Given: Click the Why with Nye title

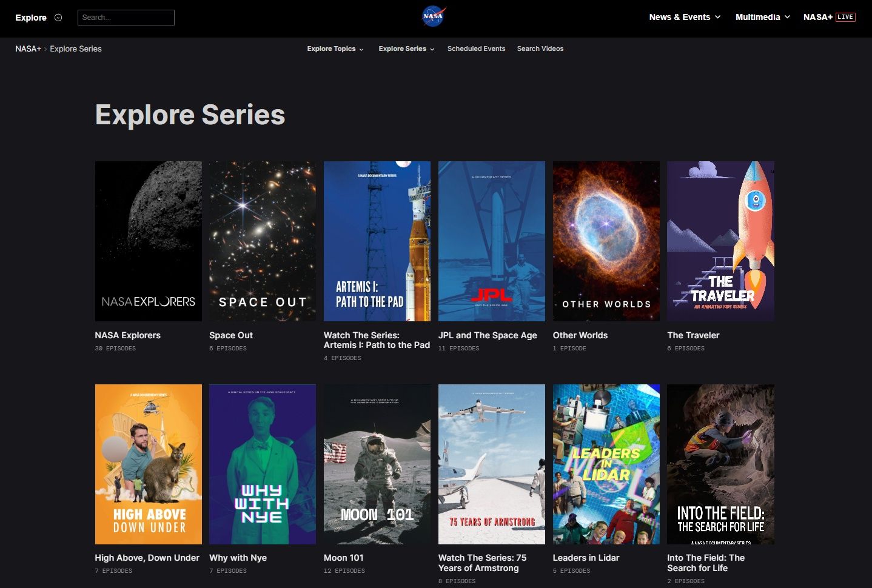Looking at the screenshot, I should [x=238, y=558].
